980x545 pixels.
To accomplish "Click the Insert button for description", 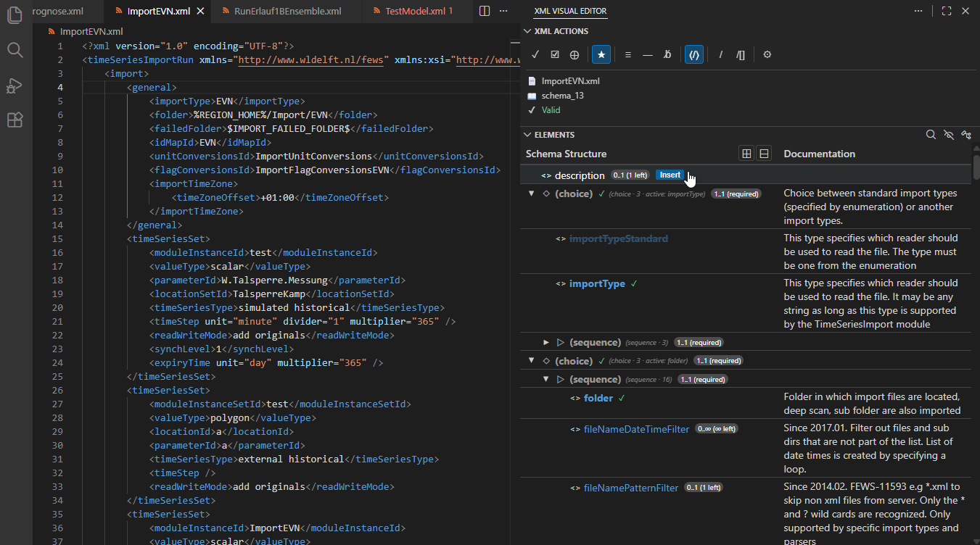I will click(x=670, y=175).
